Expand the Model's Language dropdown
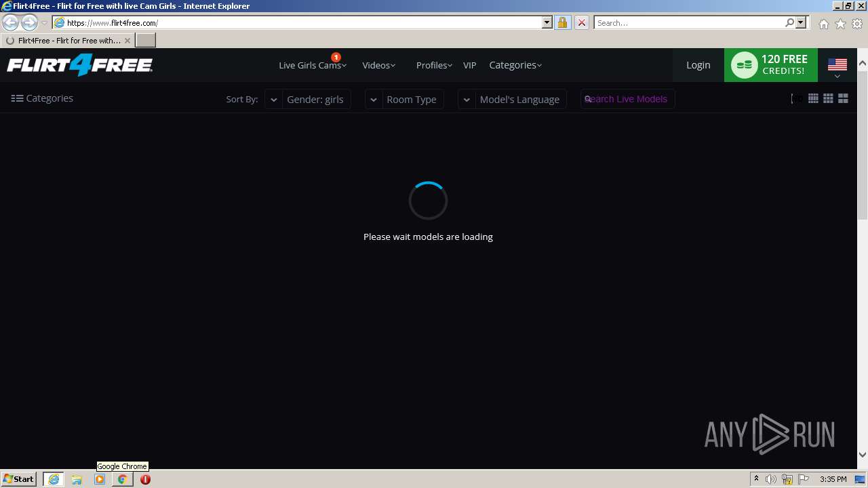The image size is (868, 488). [x=513, y=99]
